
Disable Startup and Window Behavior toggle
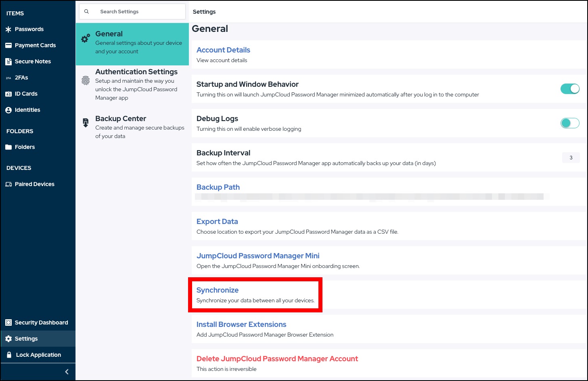[x=570, y=89]
